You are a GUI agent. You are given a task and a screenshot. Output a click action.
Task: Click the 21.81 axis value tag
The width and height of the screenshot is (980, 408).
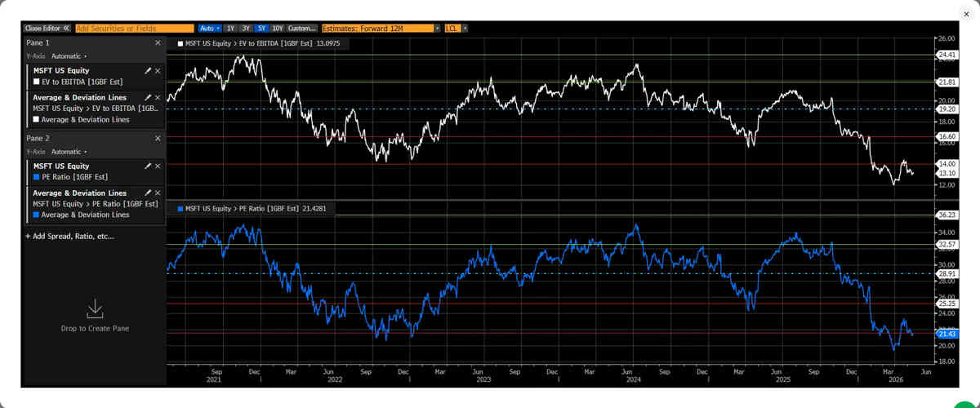pyautogui.click(x=947, y=82)
